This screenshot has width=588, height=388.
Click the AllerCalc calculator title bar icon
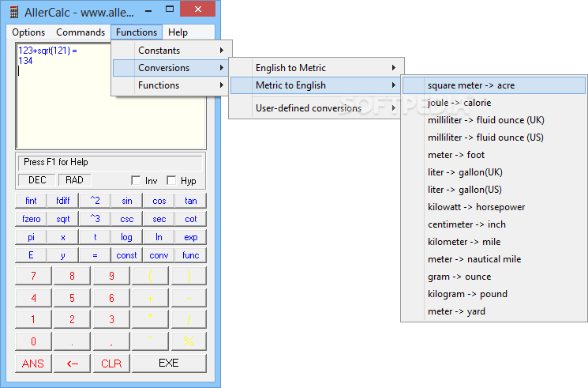[14, 12]
